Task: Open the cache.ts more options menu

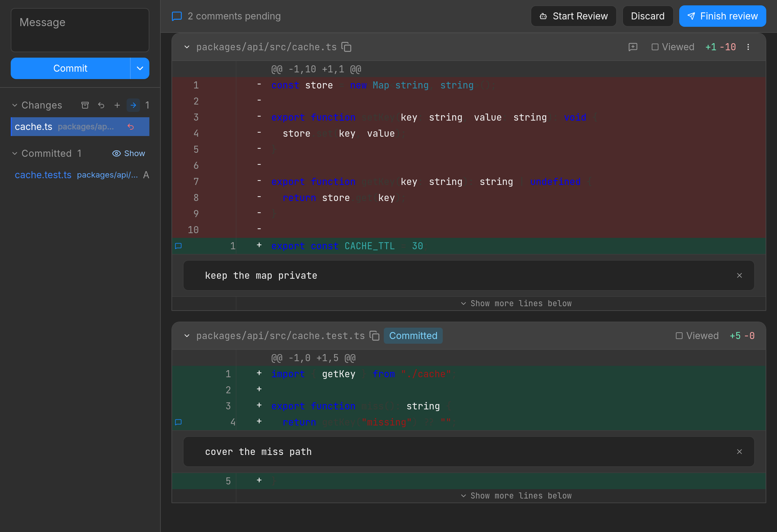Action: [x=748, y=47]
